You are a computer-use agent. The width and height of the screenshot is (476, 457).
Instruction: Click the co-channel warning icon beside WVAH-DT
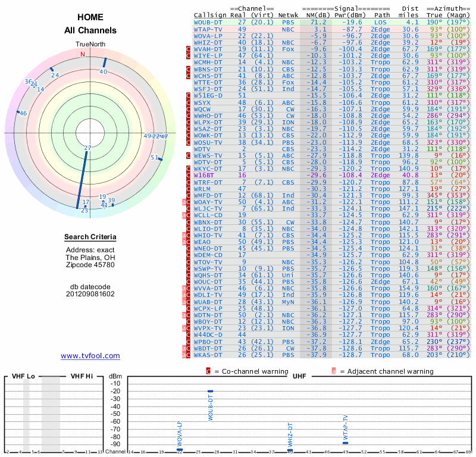tap(189, 49)
